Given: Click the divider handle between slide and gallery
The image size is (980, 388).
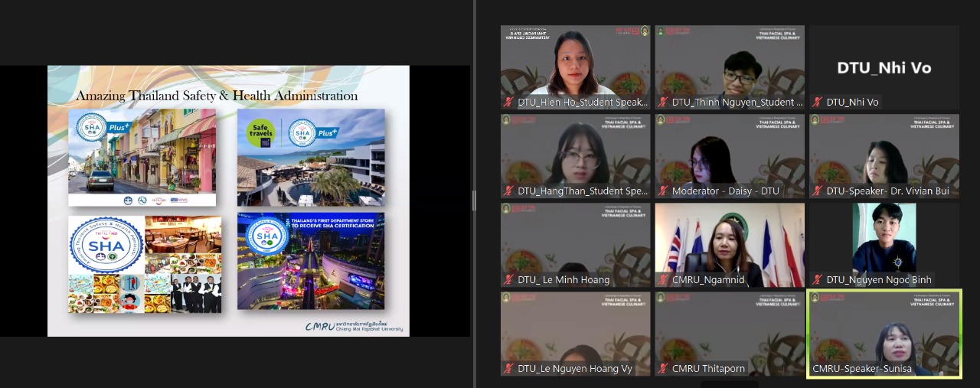Looking at the screenshot, I should 474,201.
